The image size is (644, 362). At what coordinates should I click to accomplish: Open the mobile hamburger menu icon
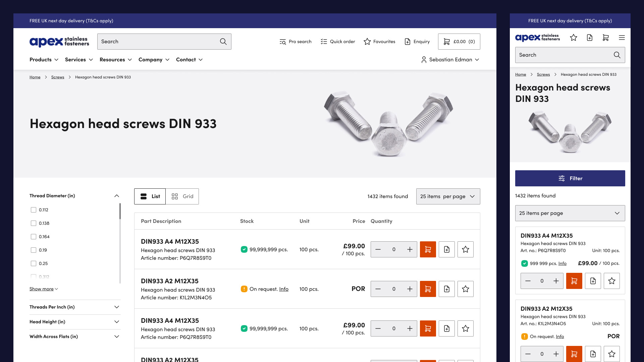622,38
